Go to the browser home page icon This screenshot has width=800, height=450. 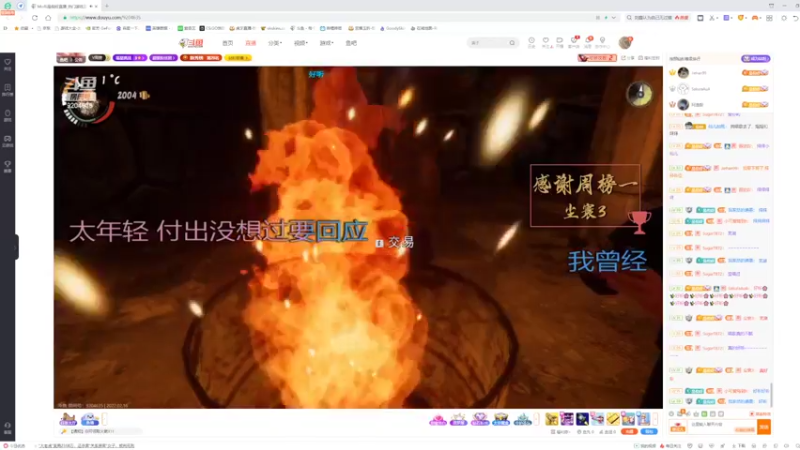pyautogui.click(x=48, y=17)
